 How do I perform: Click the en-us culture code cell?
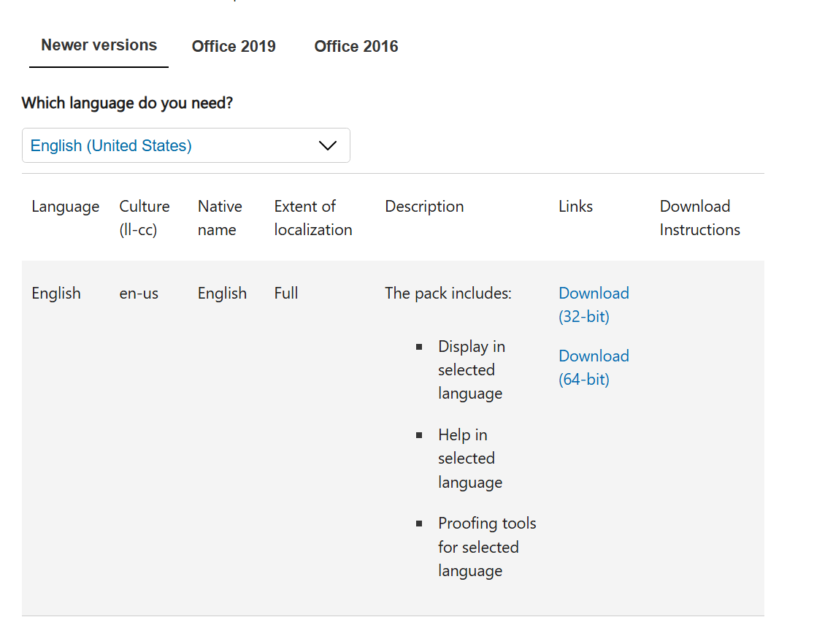pyautogui.click(x=139, y=294)
